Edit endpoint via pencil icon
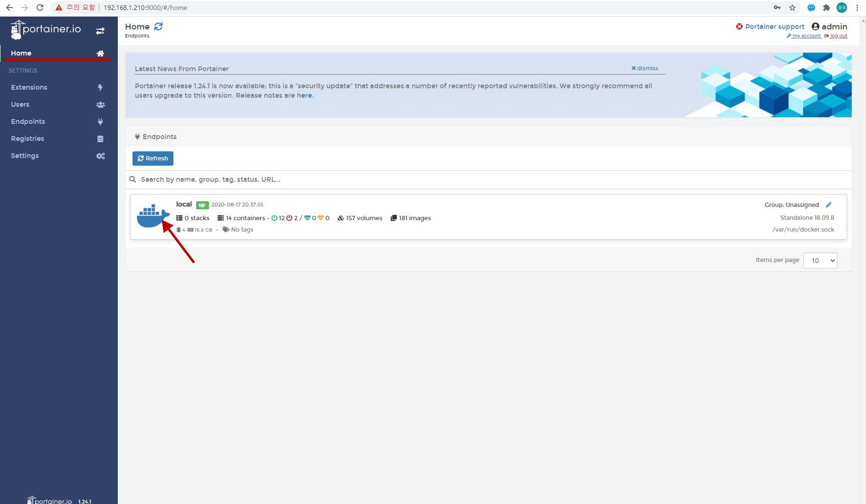Viewport: 866px width, 504px height. click(x=828, y=205)
